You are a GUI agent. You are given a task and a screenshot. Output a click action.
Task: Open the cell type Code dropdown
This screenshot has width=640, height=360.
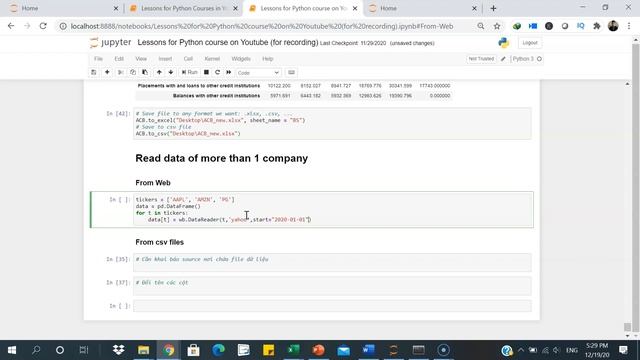click(258, 73)
